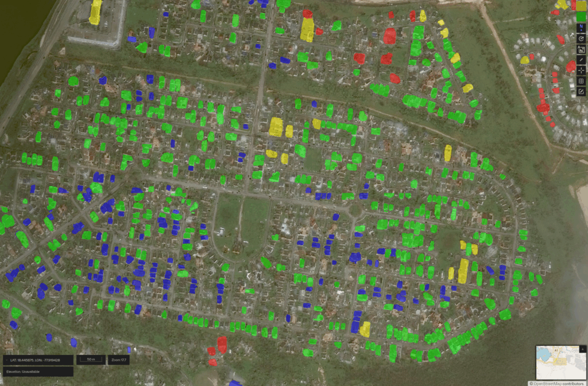This screenshot has height=386, width=588.
Task: Select the edit annotation pencil icon
Action: [581, 91]
